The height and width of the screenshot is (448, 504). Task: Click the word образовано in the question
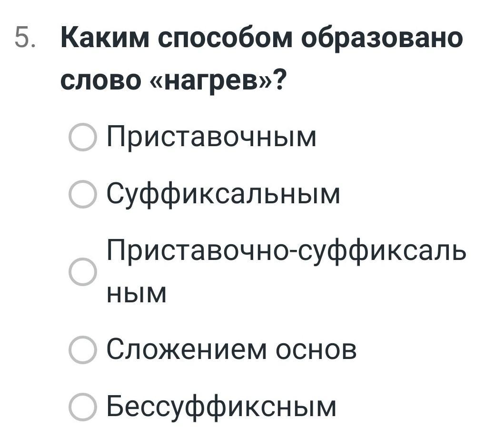coord(384,38)
